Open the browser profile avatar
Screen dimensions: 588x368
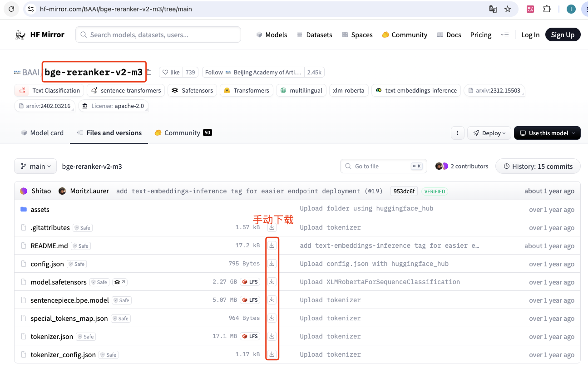(x=571, y=9)
